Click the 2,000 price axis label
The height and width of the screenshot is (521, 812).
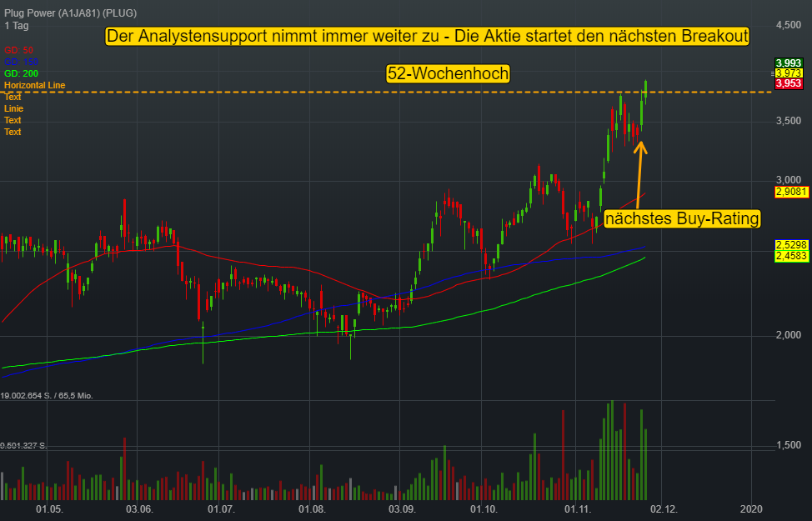[788, 335]
